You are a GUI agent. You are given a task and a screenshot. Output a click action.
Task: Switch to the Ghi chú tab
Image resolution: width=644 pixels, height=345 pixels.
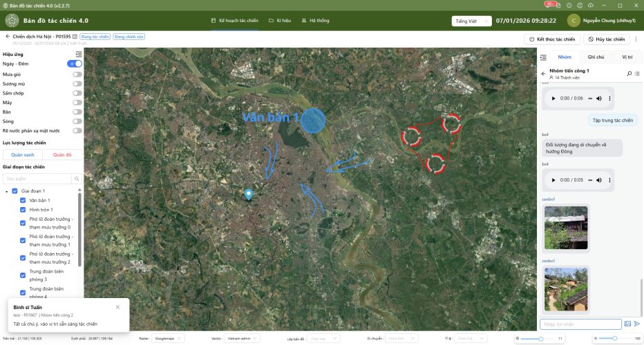tap(596, 57)
